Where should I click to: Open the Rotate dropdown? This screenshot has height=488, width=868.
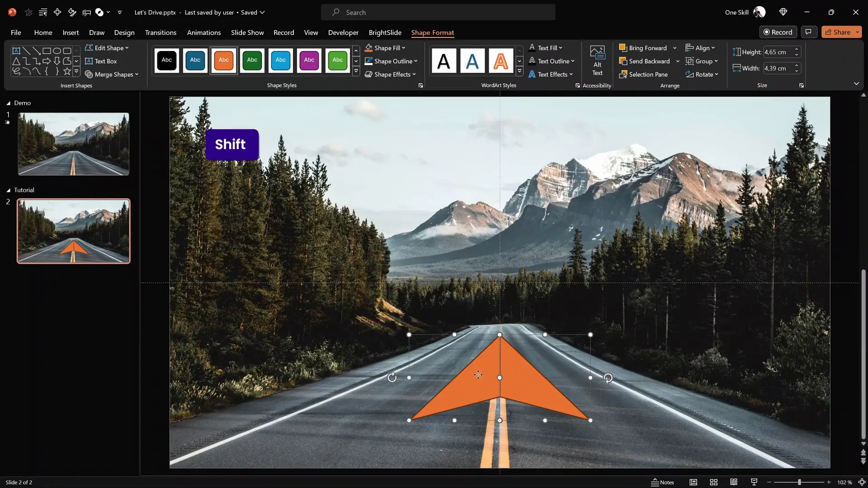pos(702,75)
